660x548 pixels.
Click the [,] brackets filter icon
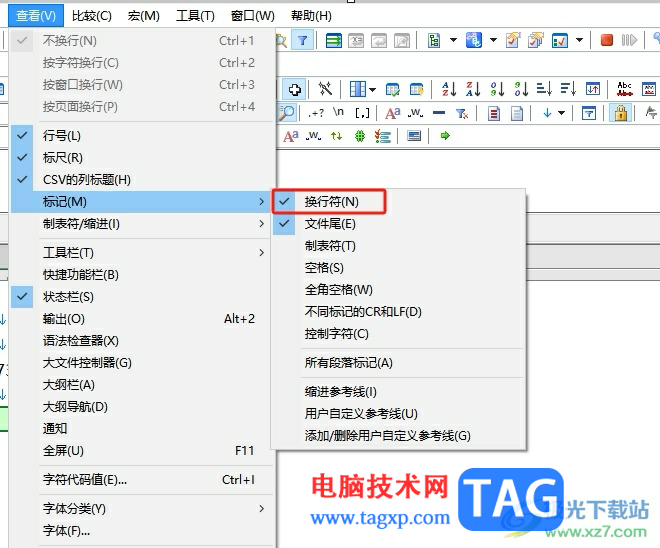(362, 113)
